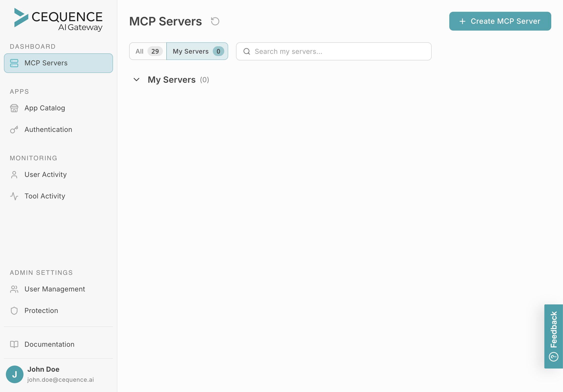Click the Tool Activity pulse icon
Viewport: 563px width, 392px height.
coord(14,196)
